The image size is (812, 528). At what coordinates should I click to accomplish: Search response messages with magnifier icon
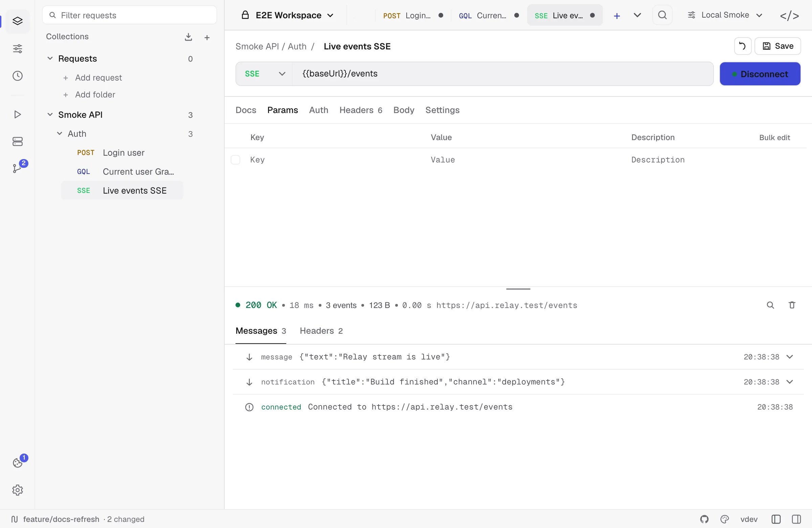[770, 305]
